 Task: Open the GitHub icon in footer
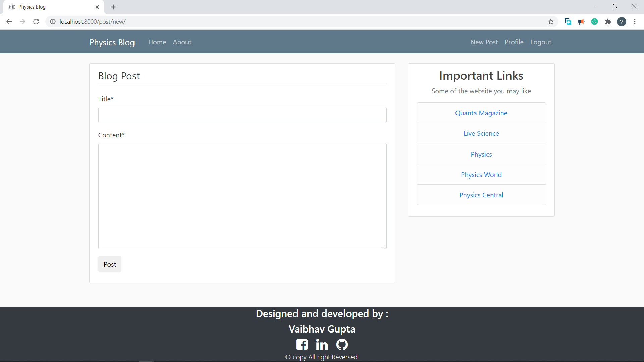(x=342, y=344)
